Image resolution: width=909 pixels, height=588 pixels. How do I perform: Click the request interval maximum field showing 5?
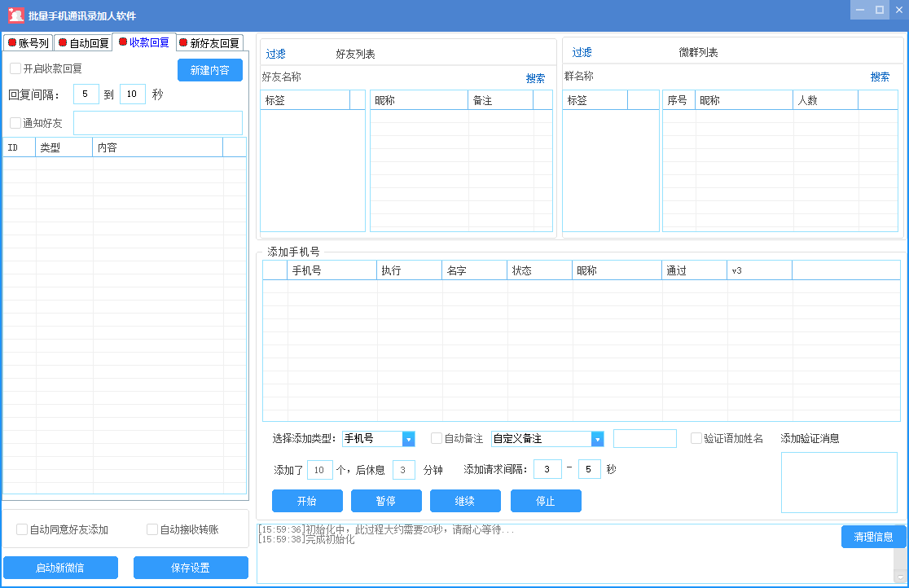point(589,469)
